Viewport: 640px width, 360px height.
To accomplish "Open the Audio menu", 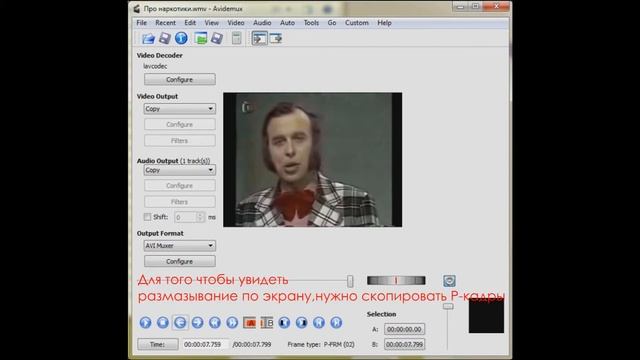I will (x=262, y=23).
